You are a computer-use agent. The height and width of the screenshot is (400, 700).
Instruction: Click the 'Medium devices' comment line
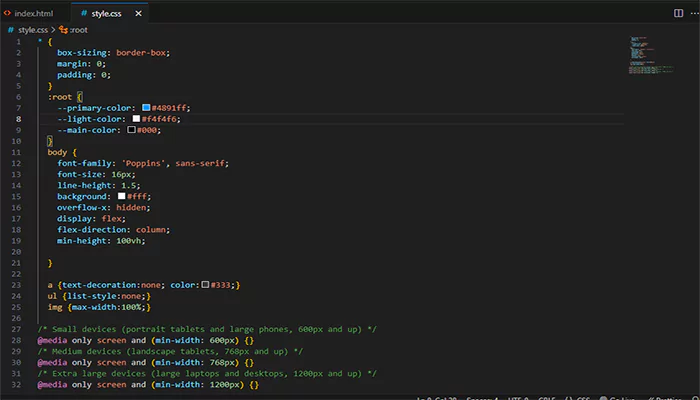coord(170,351)
